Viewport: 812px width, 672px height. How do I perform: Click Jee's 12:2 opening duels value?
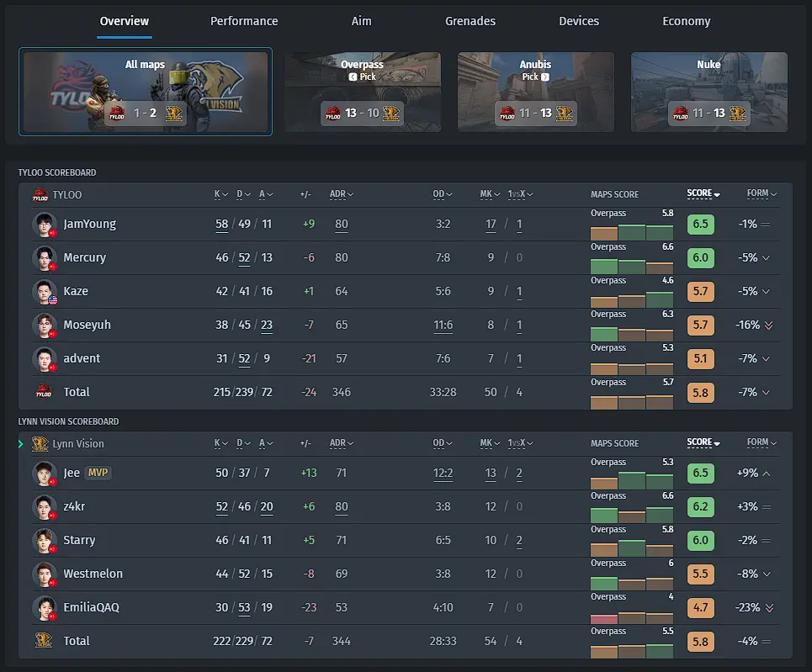point(443,474)
